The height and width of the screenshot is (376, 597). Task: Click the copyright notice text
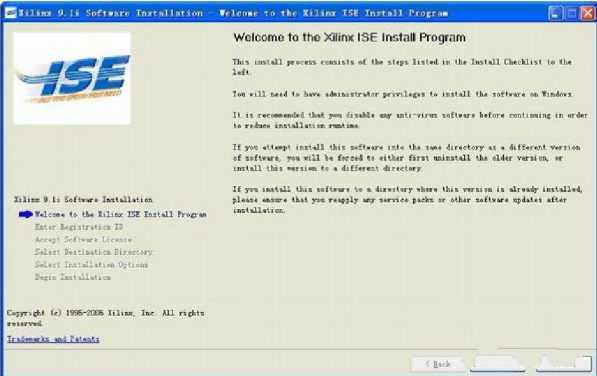click(x=105, y=318)
